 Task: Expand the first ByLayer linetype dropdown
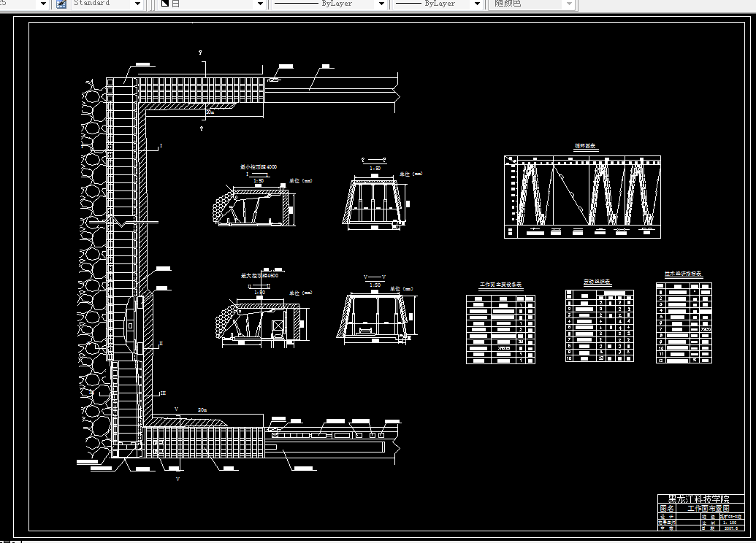381,4
